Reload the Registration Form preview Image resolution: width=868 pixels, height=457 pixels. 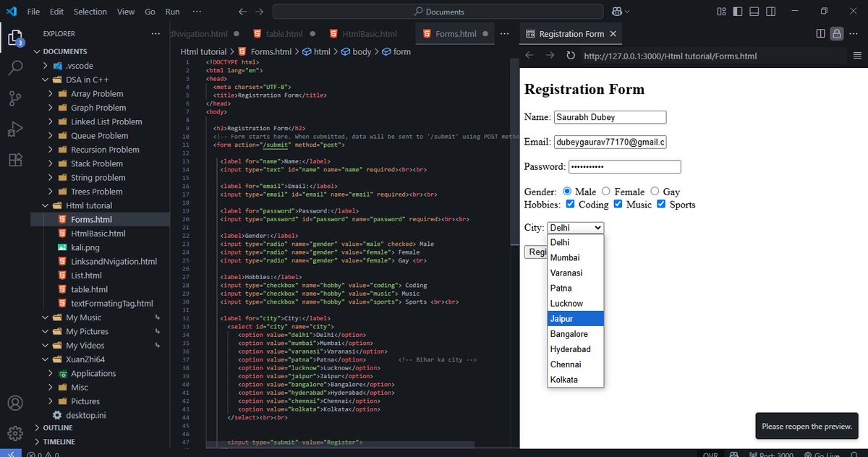[571, 56]
